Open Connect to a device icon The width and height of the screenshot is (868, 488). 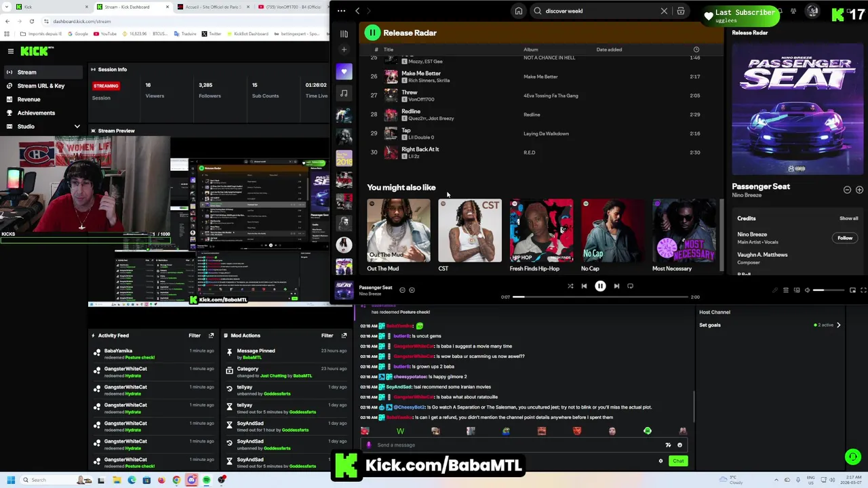pos(796,290)
